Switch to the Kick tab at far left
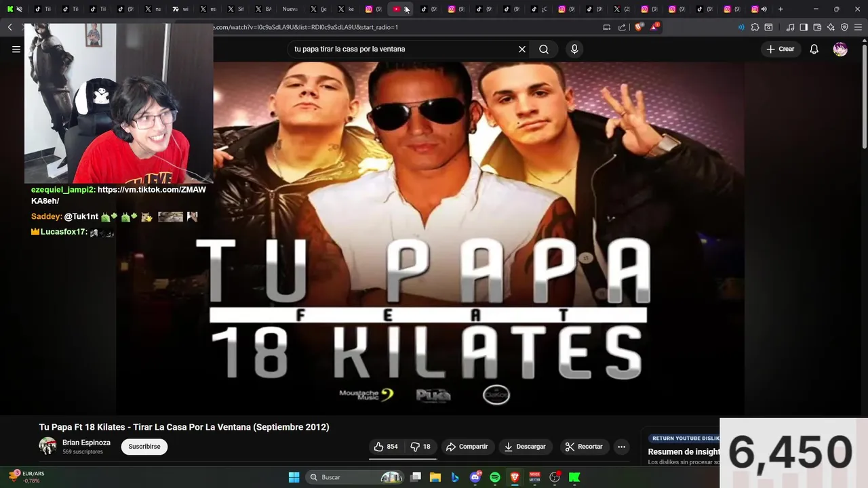868x488 pixels. click(x=14, y=9)
